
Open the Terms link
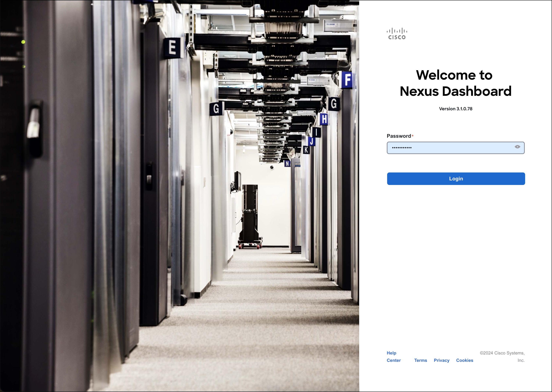(421, 360)
